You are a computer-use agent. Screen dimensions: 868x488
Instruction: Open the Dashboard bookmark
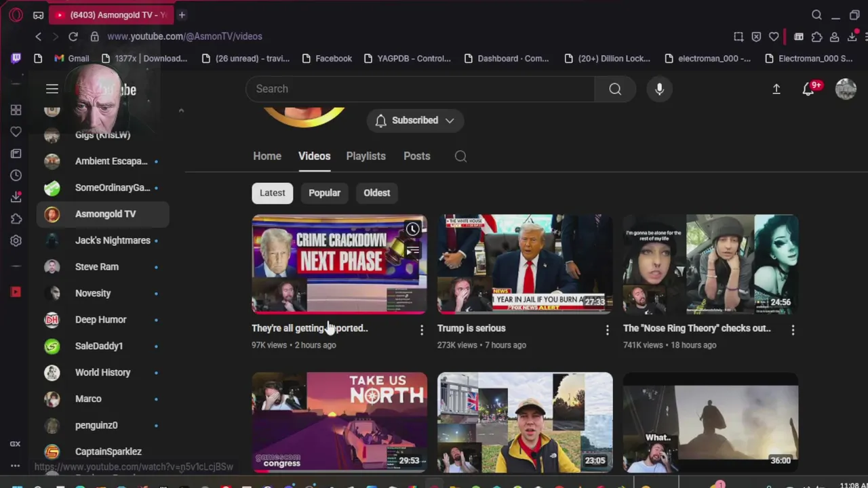(507, 58)
